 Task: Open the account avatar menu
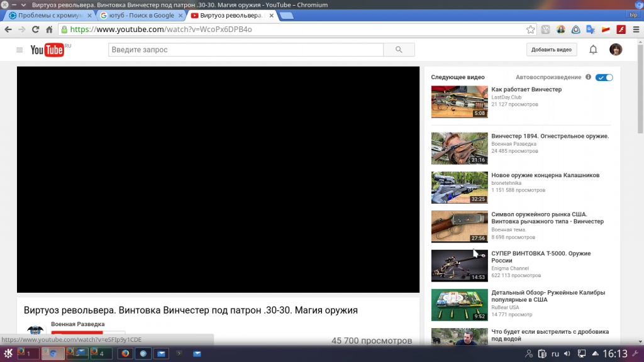pyautogui.click(x=616, y=50)
